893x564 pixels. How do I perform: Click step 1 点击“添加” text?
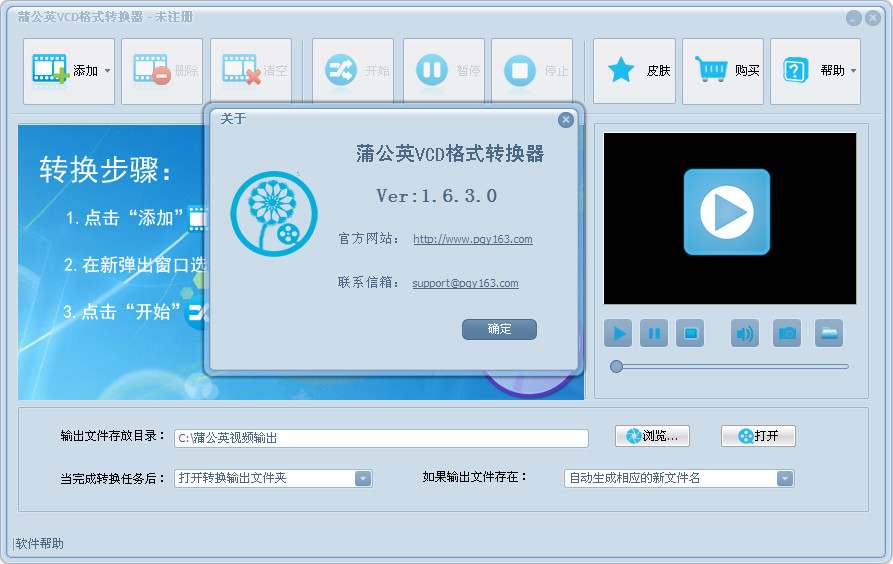125,218
